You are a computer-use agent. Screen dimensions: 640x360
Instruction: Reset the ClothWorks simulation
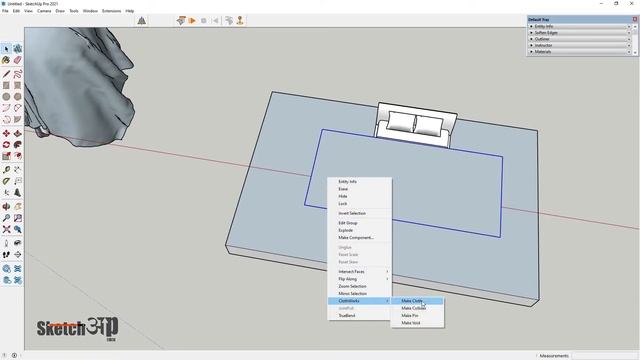[x=215, y=20]
